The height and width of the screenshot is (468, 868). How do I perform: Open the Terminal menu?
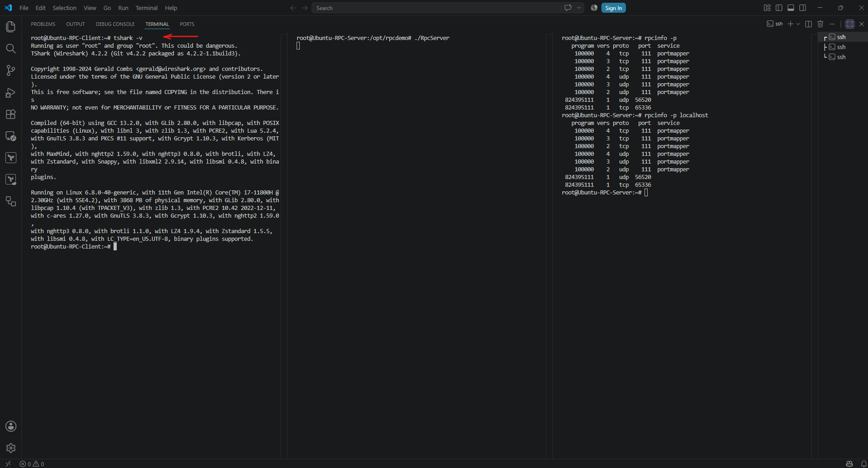pos(147,8)
